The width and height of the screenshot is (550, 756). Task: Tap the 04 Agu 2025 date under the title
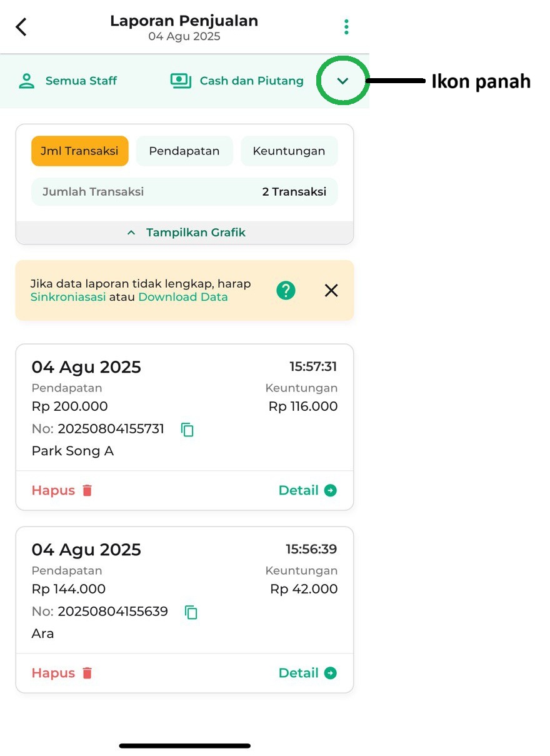point(184,36)
